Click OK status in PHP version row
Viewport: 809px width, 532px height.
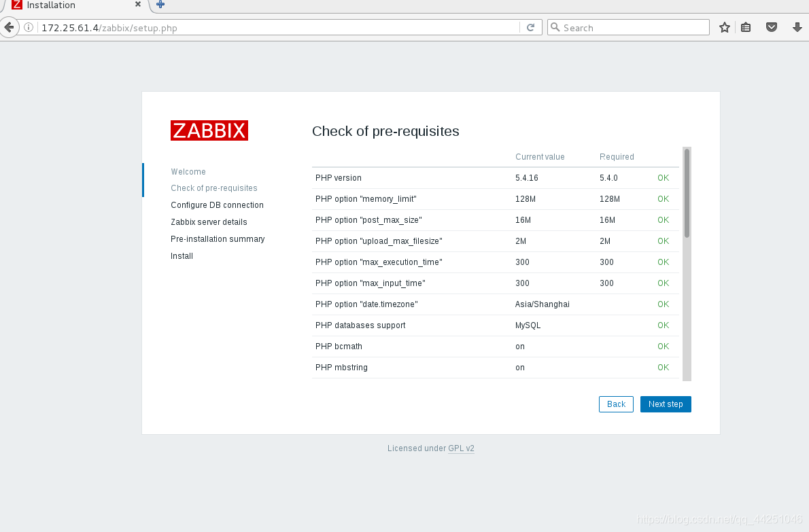[663, 178]
